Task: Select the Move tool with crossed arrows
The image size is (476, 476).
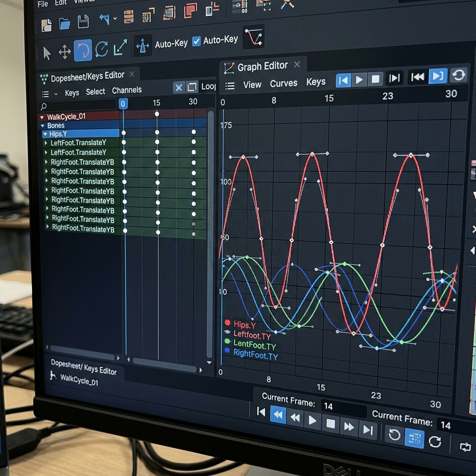Action: (65, 52)
